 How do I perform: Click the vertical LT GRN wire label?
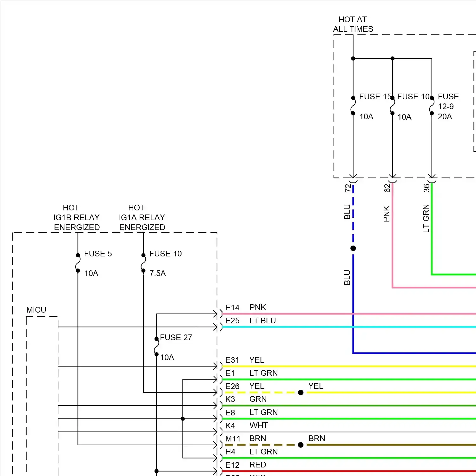[x=426, y=218]
